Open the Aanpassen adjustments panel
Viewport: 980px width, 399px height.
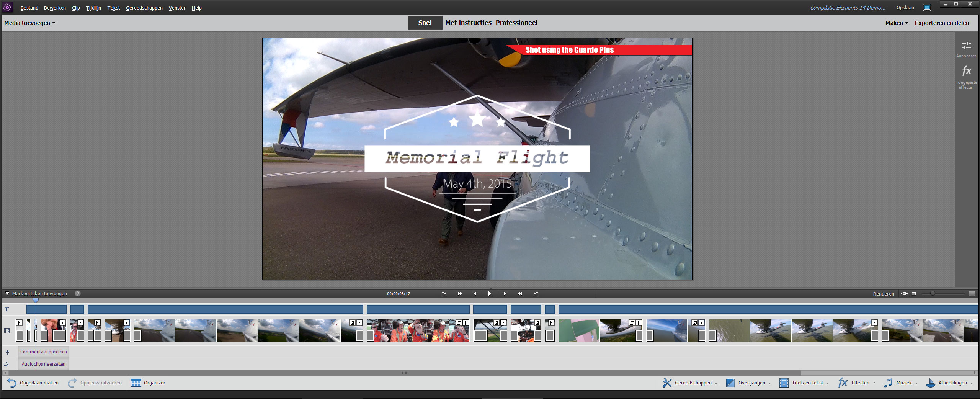coord(966,46)
